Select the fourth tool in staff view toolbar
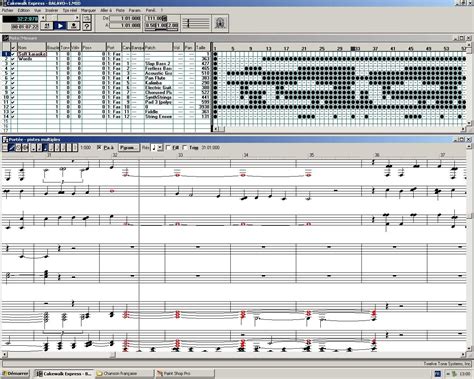The image size is (474, 379). [25, 147]
